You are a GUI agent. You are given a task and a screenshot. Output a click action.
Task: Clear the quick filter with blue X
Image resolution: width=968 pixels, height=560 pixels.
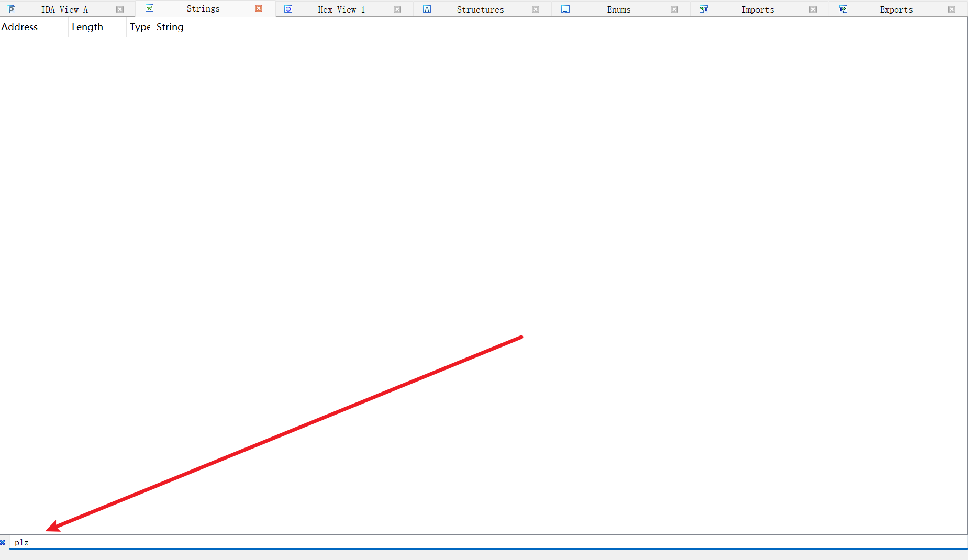(3, 542)
